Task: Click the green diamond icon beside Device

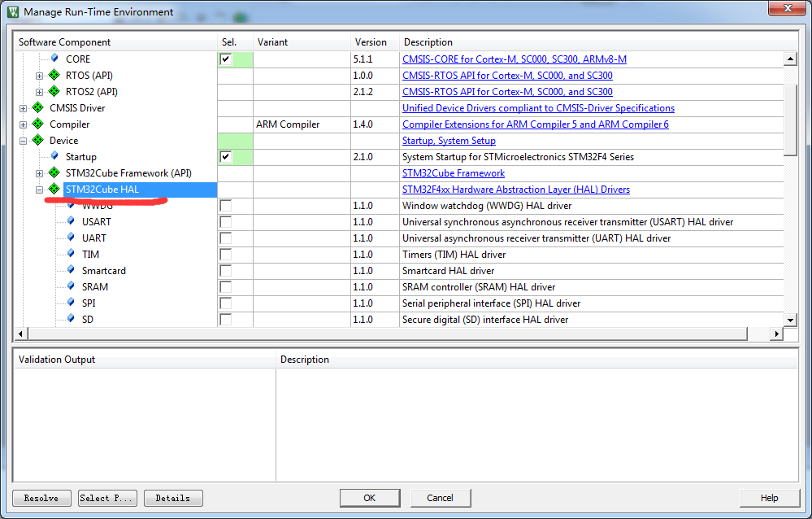Action: (x=38, y=140)
